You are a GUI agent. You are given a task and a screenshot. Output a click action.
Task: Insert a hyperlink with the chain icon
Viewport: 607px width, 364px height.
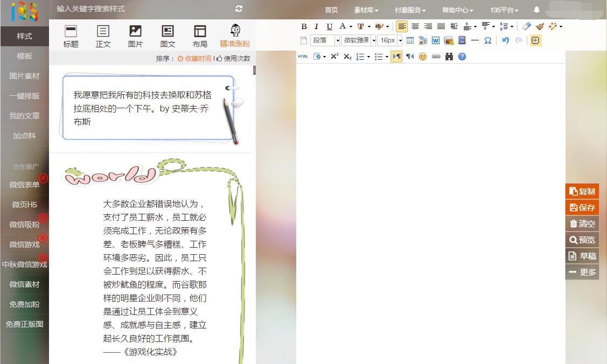point(436,57)
